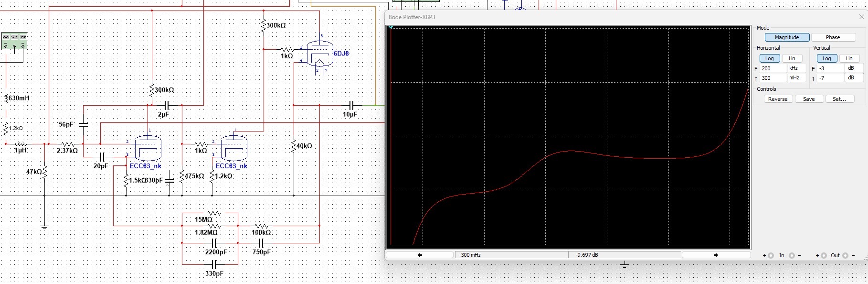Select the 1.82MΩ resistor symbol
The image size is (868, 284).
[214, 226]
